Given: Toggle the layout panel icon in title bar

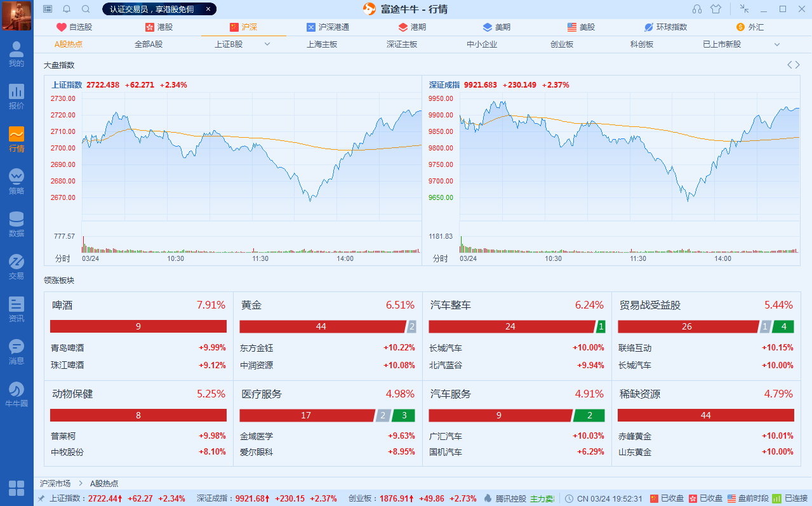Looking at the screenshot, I should click(x=48, y=9).
